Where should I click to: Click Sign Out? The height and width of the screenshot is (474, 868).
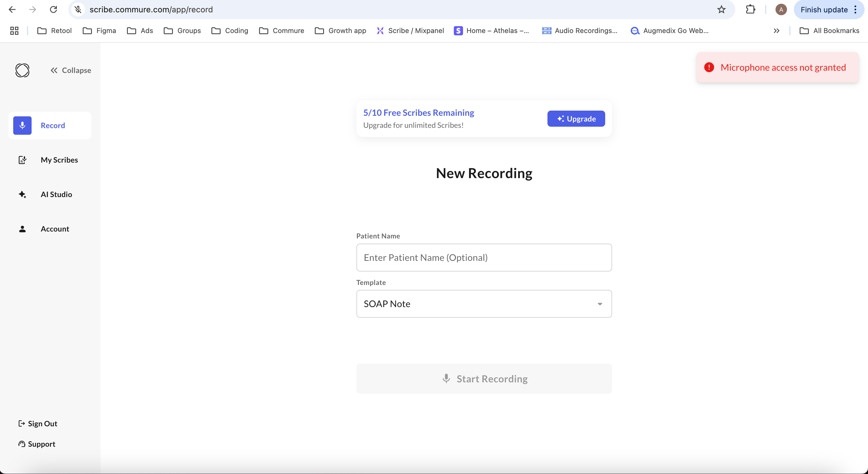(x=38, y=423)
